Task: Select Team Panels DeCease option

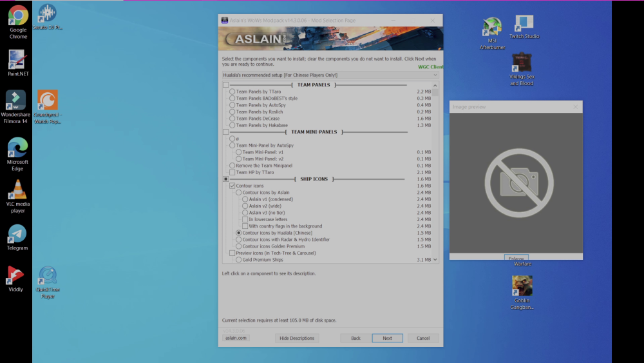Action: [x=232, y=119]
